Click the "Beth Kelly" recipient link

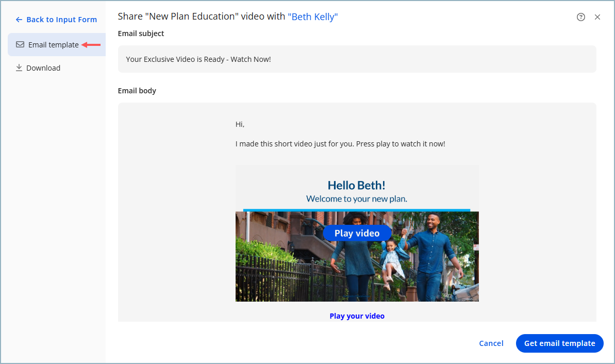coord(313,16)
